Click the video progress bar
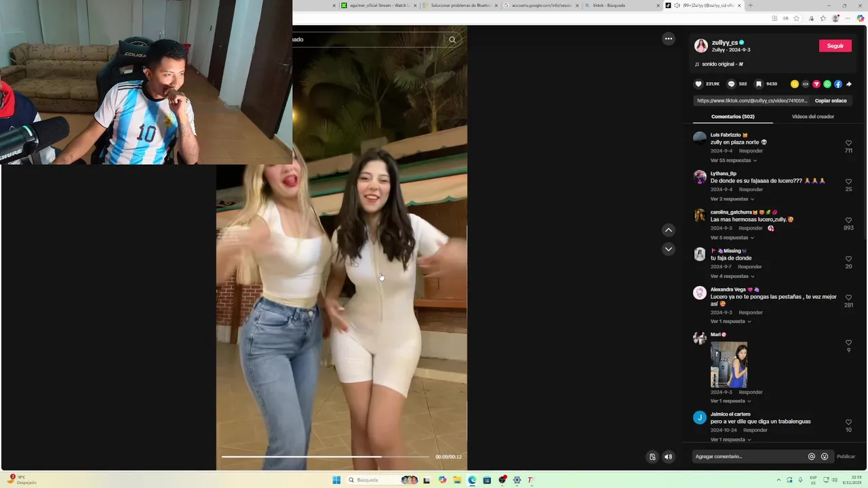This screenshot has height=488, width=868. point(325,457)
